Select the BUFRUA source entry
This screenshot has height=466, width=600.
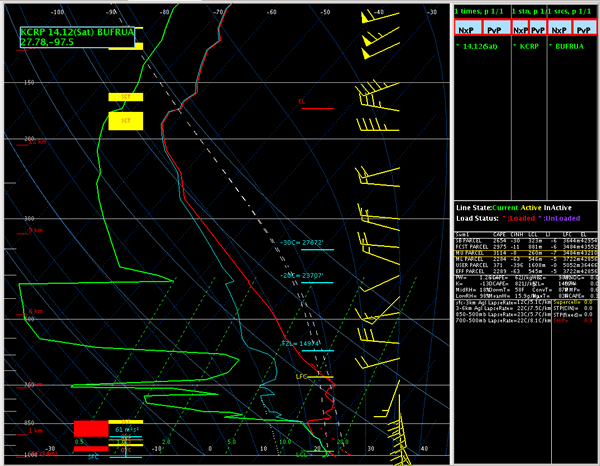tap(567, 46)
